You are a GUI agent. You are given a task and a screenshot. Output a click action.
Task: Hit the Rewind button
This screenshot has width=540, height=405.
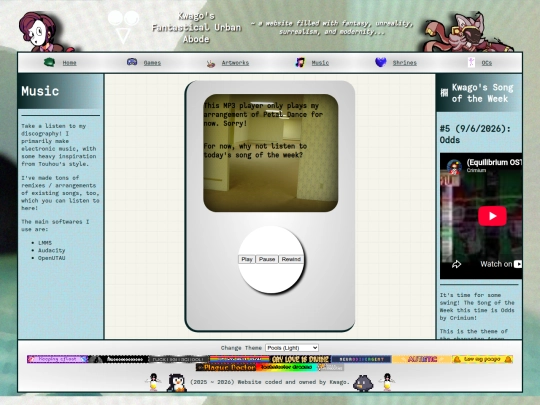[x=291, y=259]
